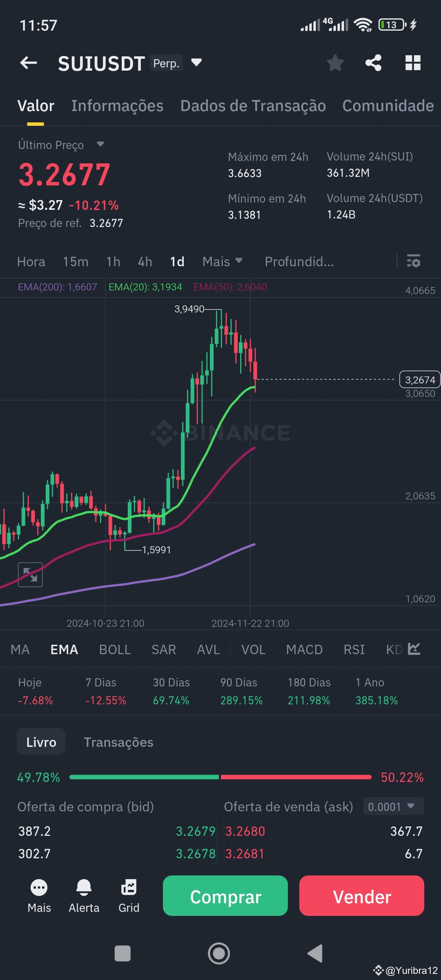Tap the 30 Dias 69.74% performance
The height and width of the screenshot is (980, 441).
pos(171,691)
